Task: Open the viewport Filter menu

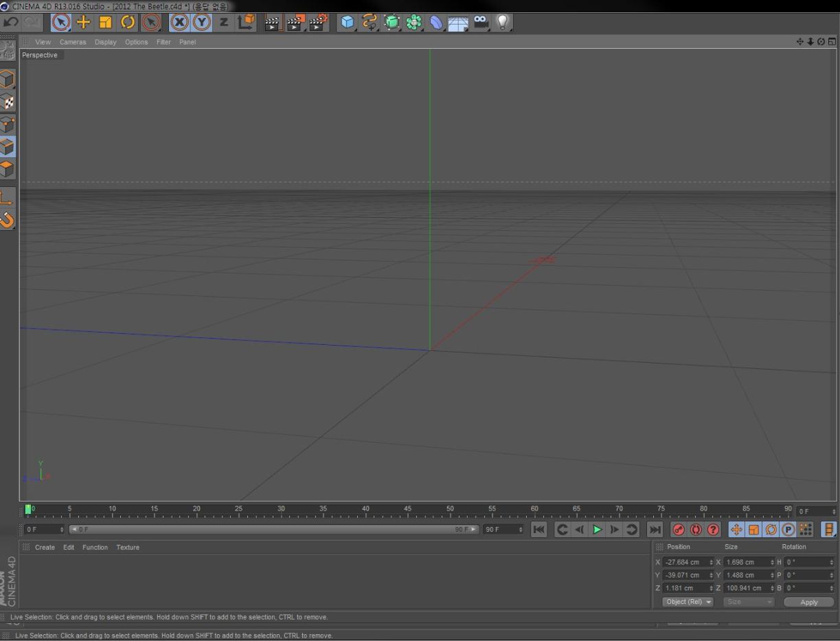Action: 163,42
